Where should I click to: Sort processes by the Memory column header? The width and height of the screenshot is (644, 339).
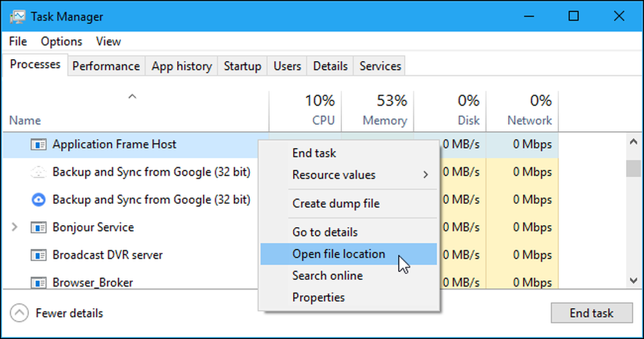tap(378, 110)
